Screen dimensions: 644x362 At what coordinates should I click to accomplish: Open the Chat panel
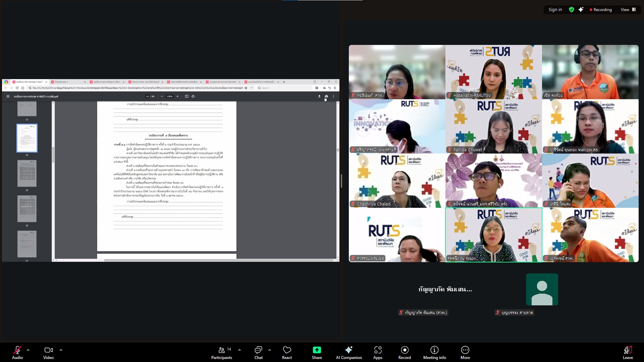[258, 353]
